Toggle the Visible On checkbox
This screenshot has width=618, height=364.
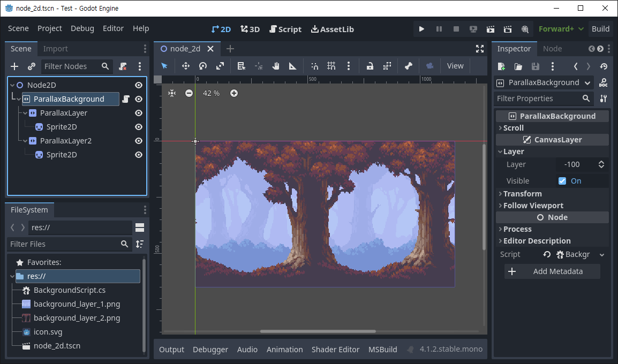[x=562, y=181]
